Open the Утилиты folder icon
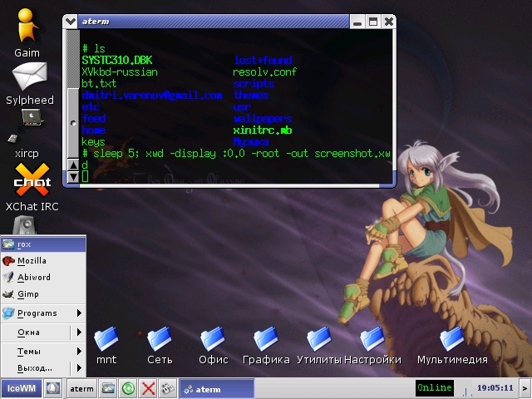 click(x=319, y=338)
